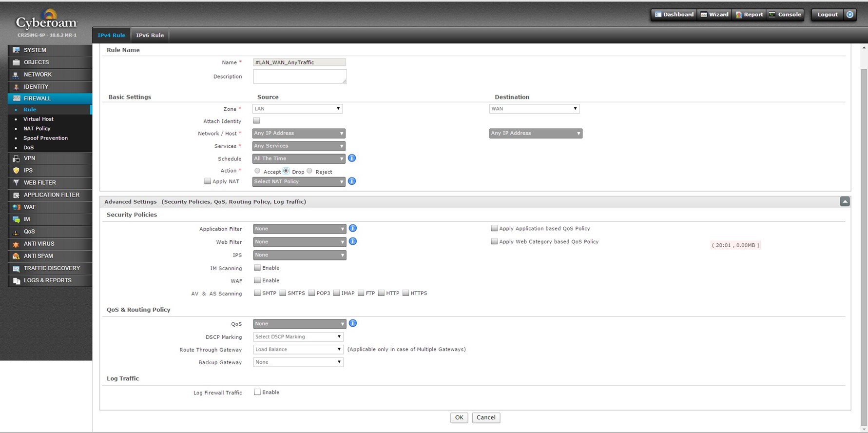868x433 pixels.
Task: Enable the WAF checkbox
Action: pyautogui.click(x=257, y=280)
